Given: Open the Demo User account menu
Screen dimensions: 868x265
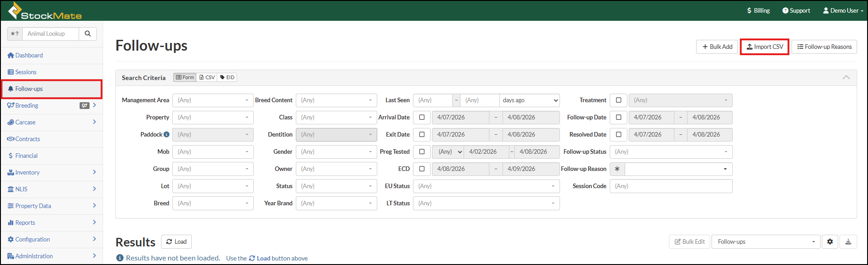Looking at the screenshot, I should 843,10.
